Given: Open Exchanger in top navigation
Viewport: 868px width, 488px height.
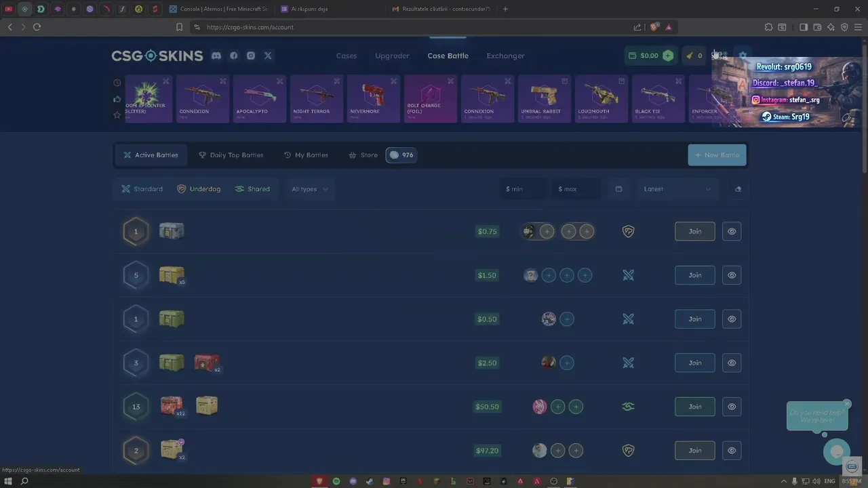Looking at the screenshot, I should tap(505, 56).
